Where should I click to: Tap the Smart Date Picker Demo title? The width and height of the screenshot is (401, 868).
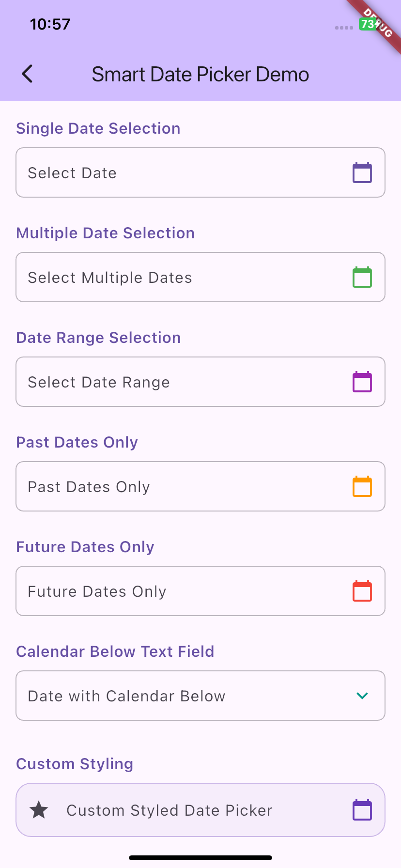coord(200,75)
